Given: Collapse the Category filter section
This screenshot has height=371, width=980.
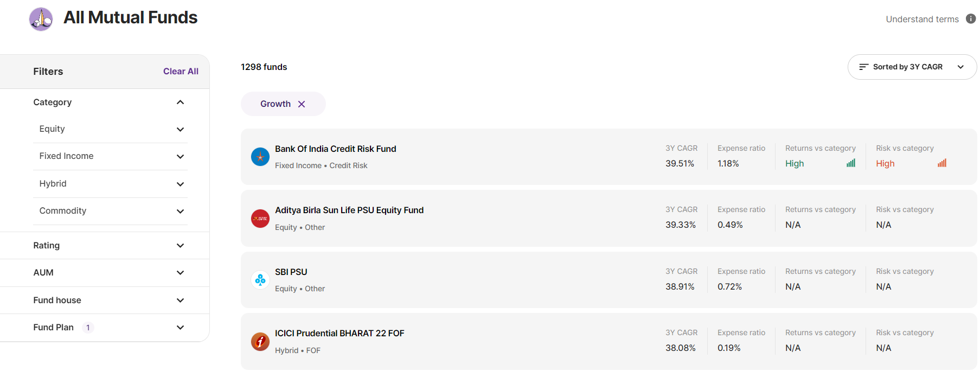Looking at the screenshot, I should (180, 103).
